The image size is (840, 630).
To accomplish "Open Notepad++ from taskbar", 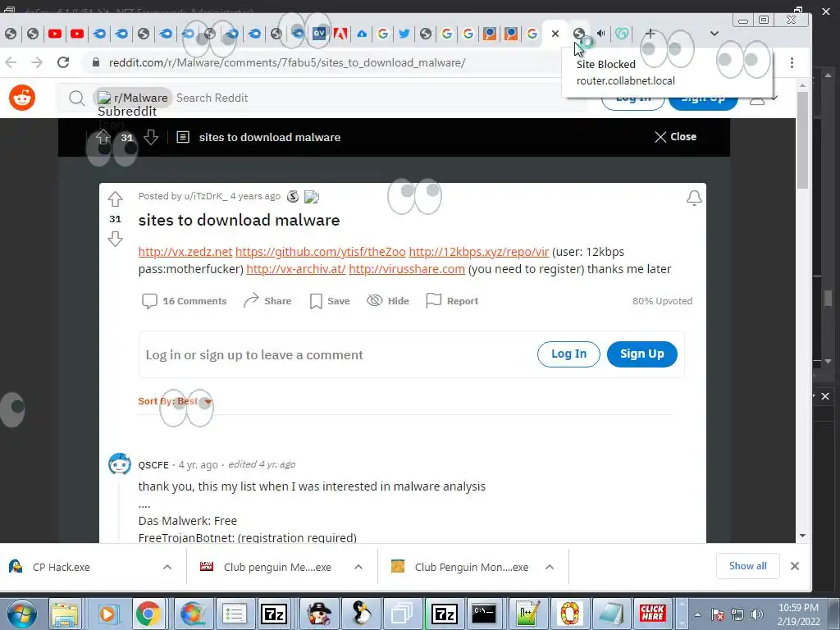I will [527, 614].
